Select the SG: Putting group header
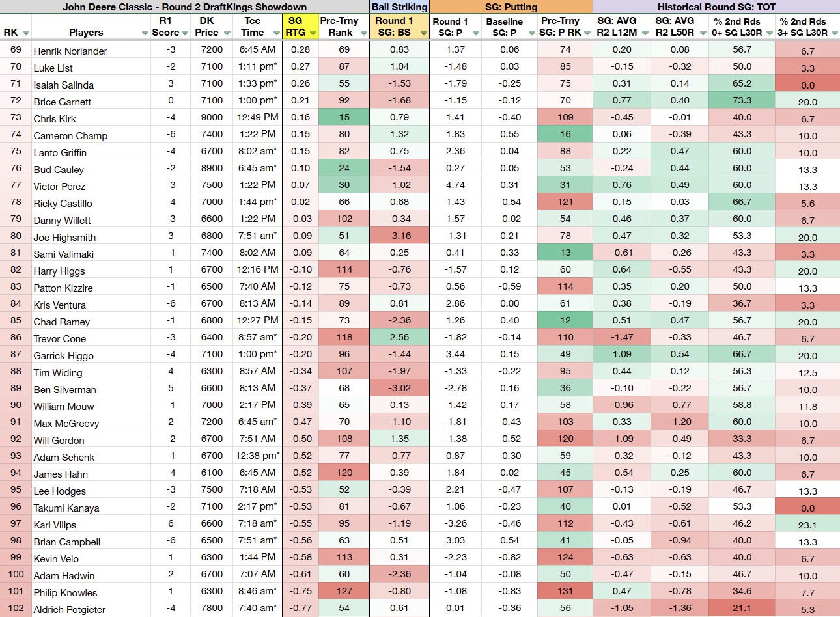 pos(511,7)
